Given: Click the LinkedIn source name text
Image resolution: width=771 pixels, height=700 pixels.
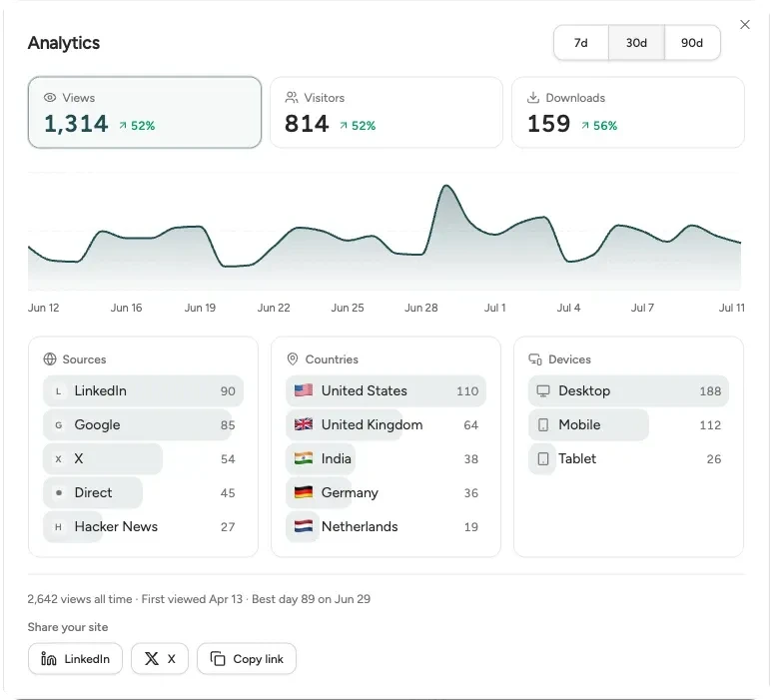Looking at the screenshot, I should pos(100,390).
